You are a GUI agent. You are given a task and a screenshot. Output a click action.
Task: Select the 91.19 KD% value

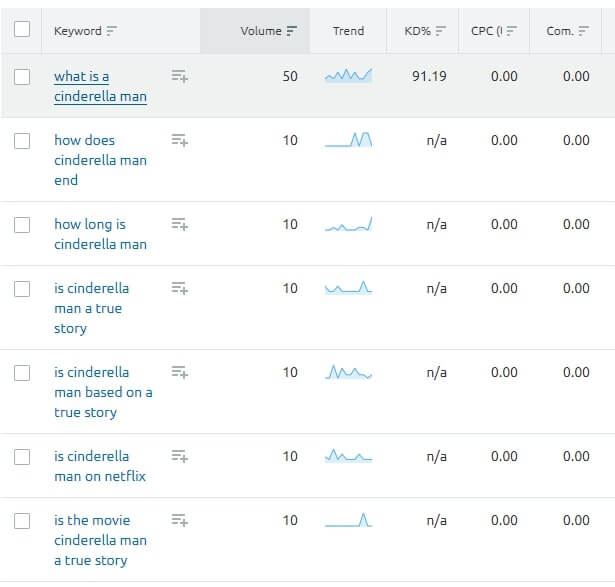[x=429, y=76]
